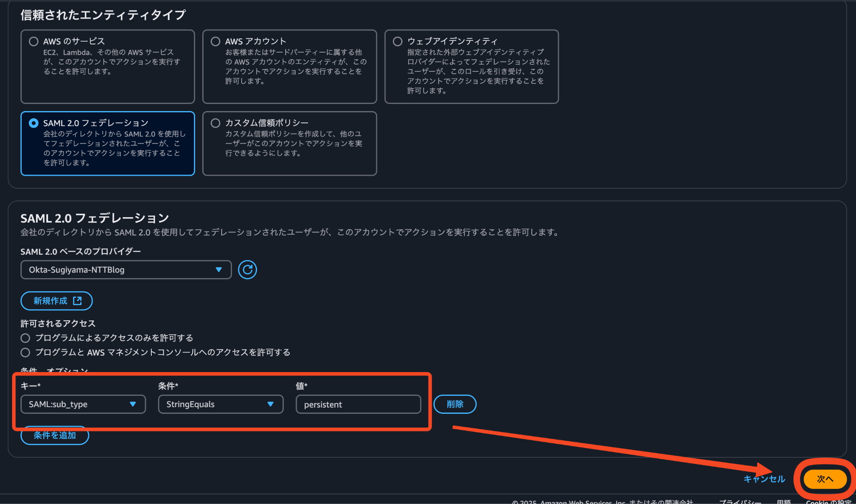Open the プライバシー footer link

pos(740,501)
